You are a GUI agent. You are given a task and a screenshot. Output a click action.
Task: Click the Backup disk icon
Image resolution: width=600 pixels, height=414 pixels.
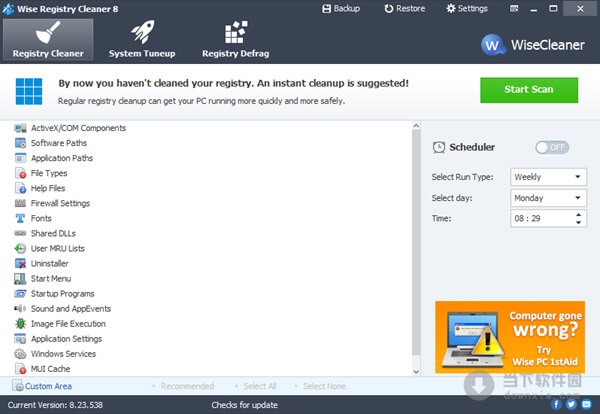(x=326, y=8)
